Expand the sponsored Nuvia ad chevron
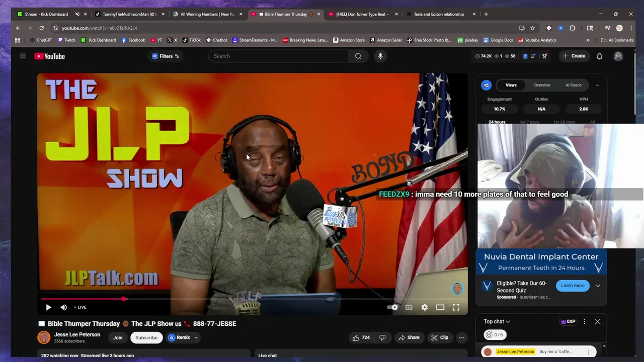644x362 pixels. point(598,286)
